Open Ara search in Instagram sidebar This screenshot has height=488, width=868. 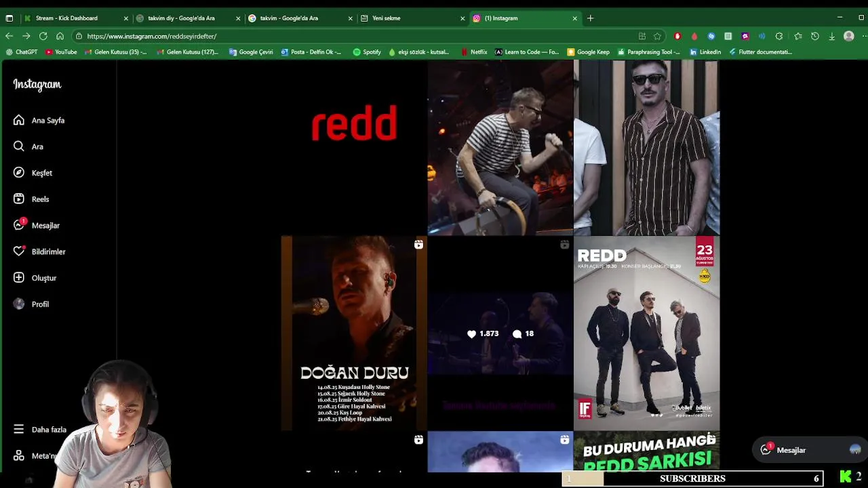click(x=28, y=146)
